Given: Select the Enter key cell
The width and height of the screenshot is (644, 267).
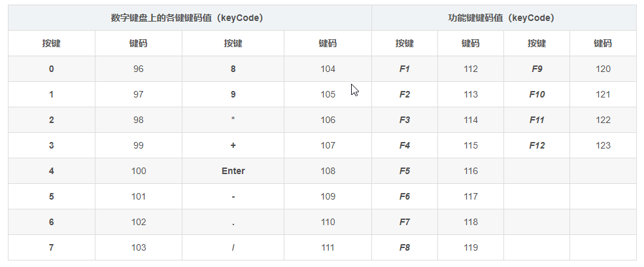Looking at the screenshot, I should [233, 171].
